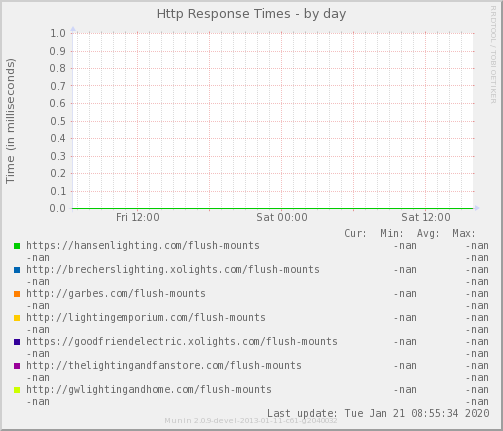Click the 0.7 y-axis value
This screenshot has width=503, height=431.
(58, 86)
